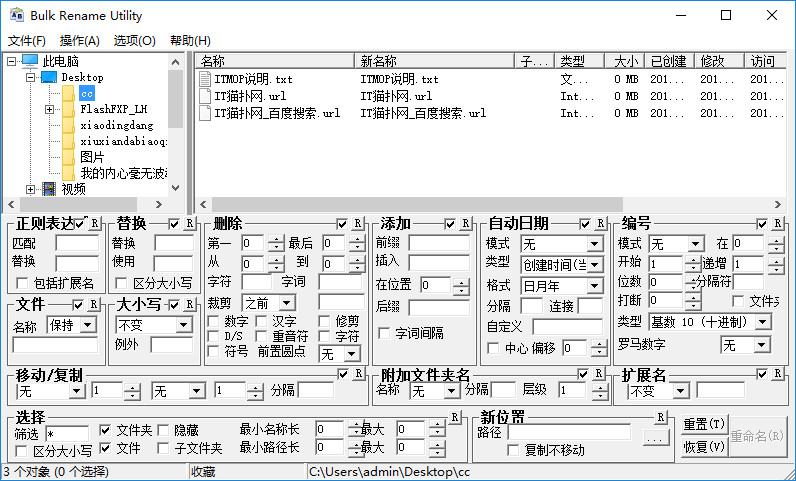Click the xiaodingdang folder icon
Screen dimensions: 796x481
pos(69,125)
